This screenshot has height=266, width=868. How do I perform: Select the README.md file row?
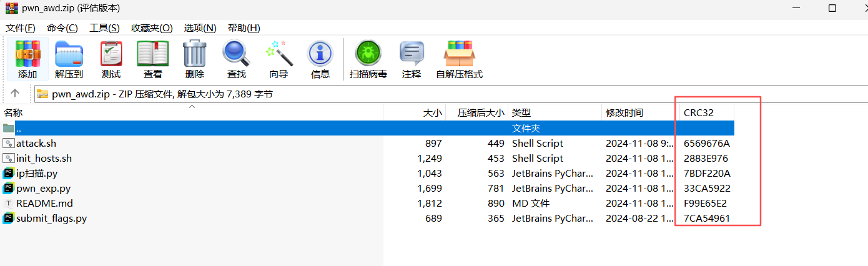coord(44,204)
